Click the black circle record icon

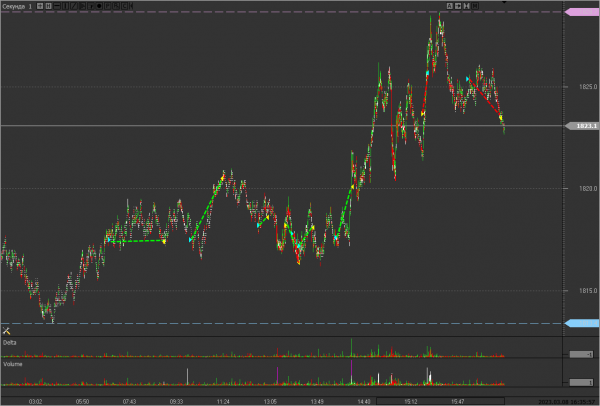coord(99,6)
